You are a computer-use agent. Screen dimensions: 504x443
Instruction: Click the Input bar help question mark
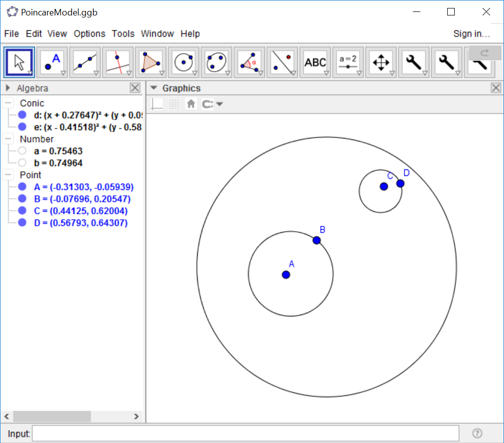(x=477, y=433)
